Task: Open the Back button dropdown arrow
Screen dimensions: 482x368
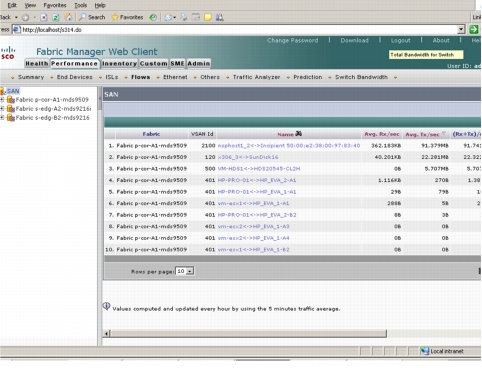Action: pyautogui.click(x=16, y=17)
